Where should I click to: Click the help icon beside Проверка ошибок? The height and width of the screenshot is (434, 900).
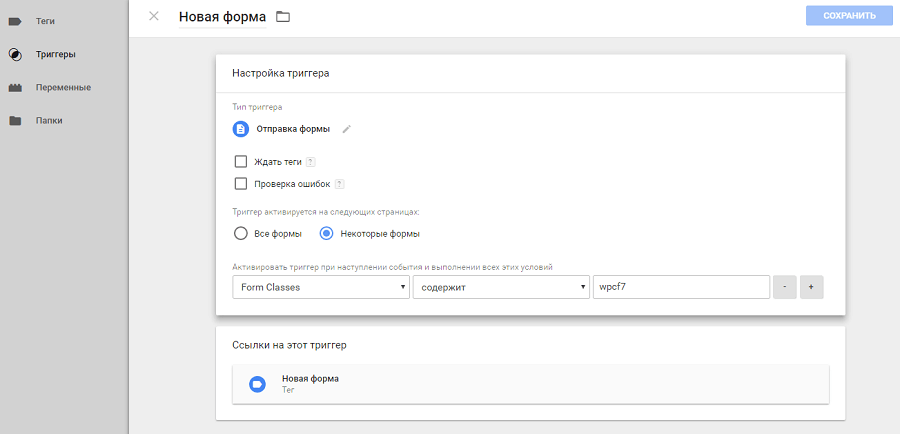340,184
